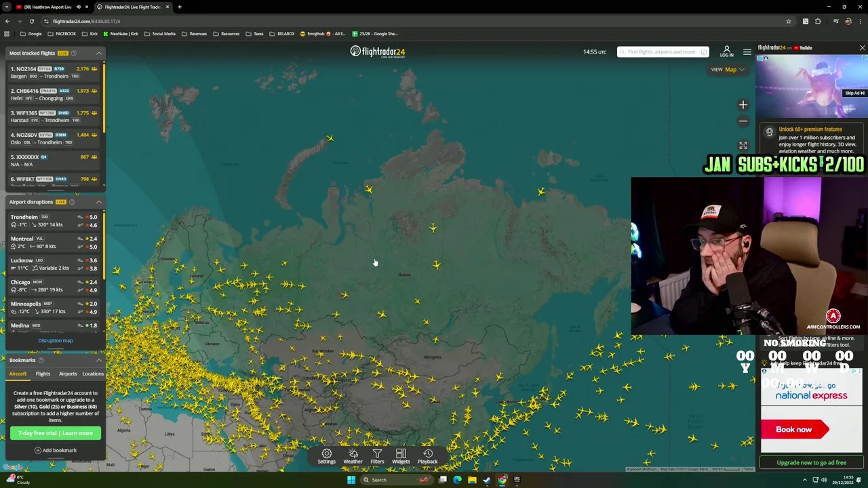Open flight CHB6416 Hefei to Chongqing
The image size is (868, 488).
coord(54,94)
